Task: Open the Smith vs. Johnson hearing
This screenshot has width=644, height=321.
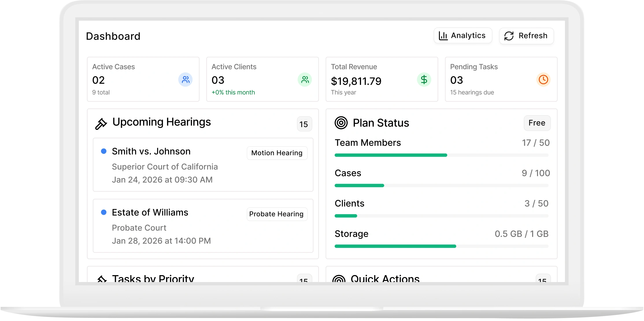Action: [203, 165]
